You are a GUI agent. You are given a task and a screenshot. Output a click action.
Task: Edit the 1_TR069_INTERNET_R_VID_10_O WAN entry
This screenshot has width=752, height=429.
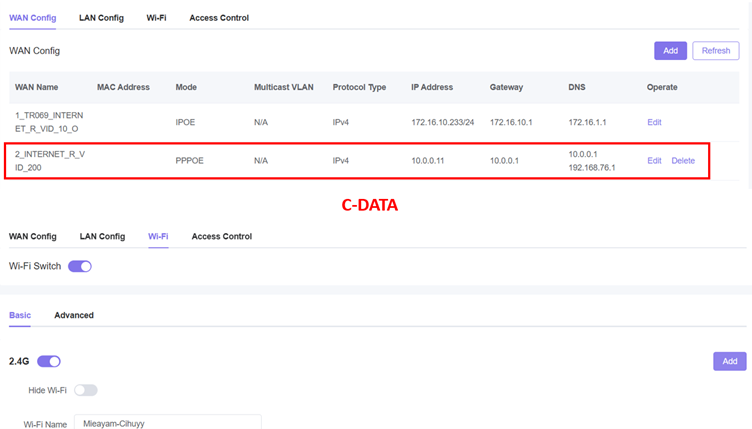coord(654,122)
